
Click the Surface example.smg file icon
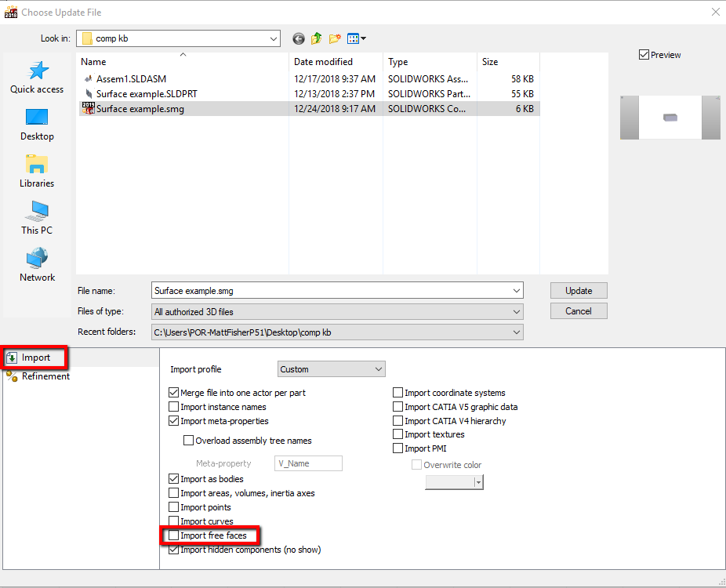coord(88,108)
